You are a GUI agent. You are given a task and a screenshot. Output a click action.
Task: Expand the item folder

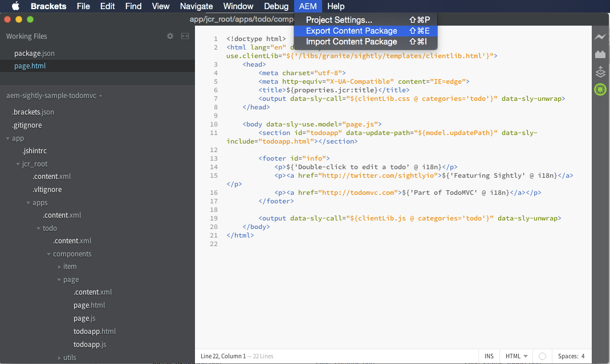59,267
